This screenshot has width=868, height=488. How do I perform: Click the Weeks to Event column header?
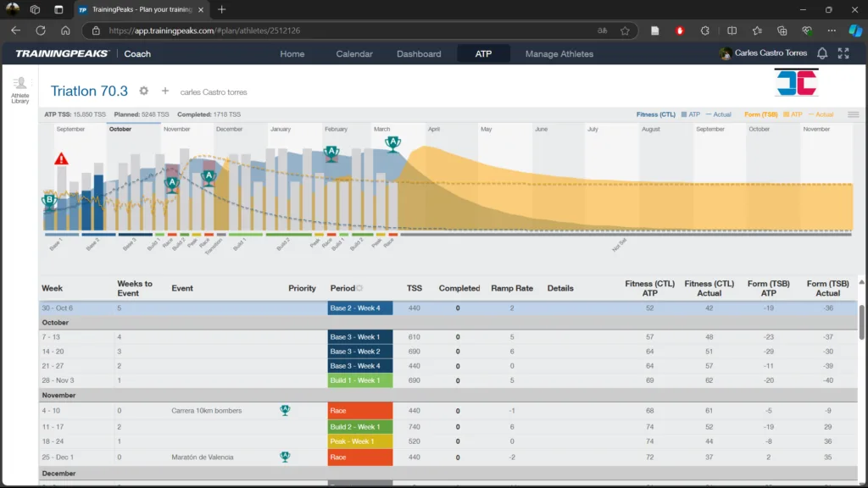[x=135, y=288]
